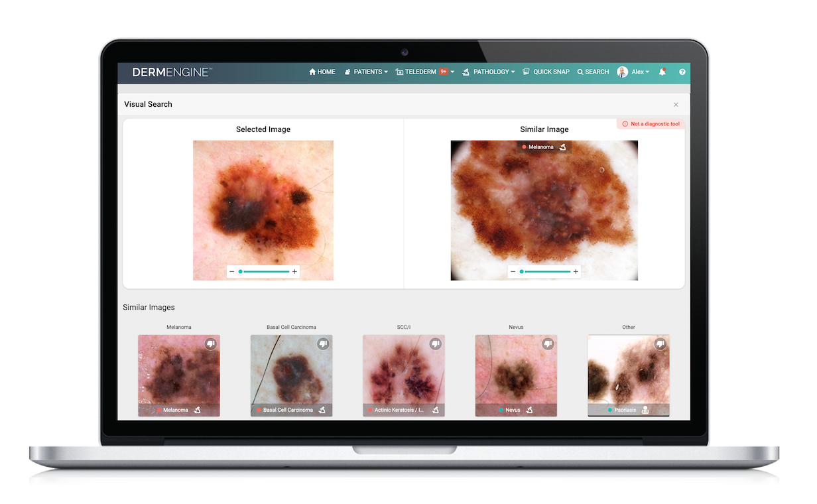Click the Selected Image zoom slider track
This screenshot has width=817, height=504.
point(264,272)
